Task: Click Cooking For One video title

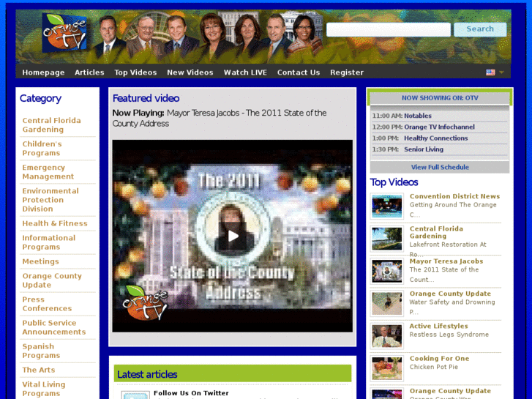Action: point(439,359)
